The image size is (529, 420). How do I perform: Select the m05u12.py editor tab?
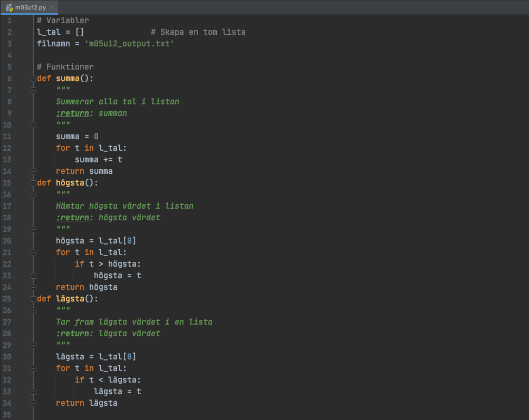tap(31, 7)
